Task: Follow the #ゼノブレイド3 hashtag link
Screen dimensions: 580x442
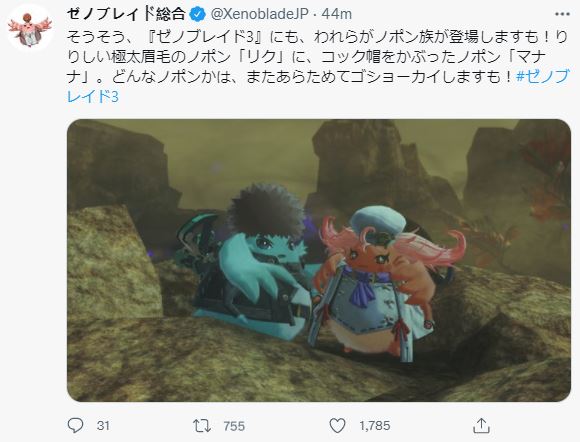Action: (x=317, y=87)
